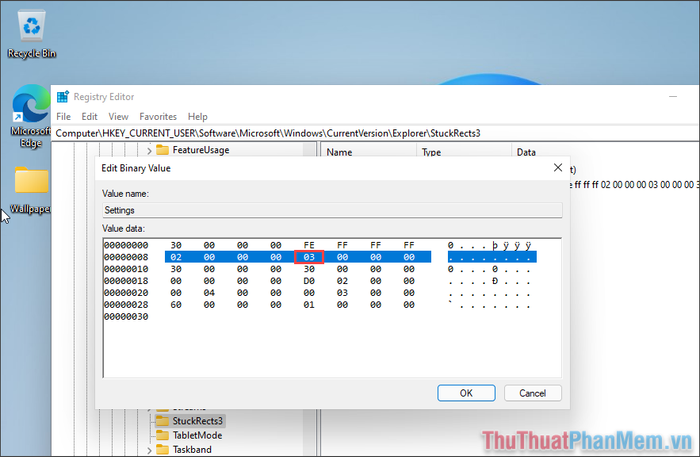The width and height of the screenshot is (700, 457).
Task: Open the File menu
Action: [63, 116]
